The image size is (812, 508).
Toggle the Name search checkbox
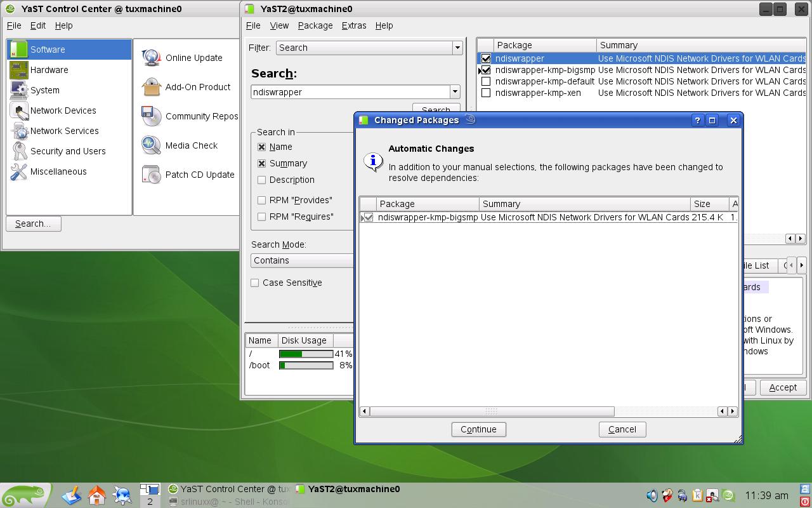click(261, 147)
